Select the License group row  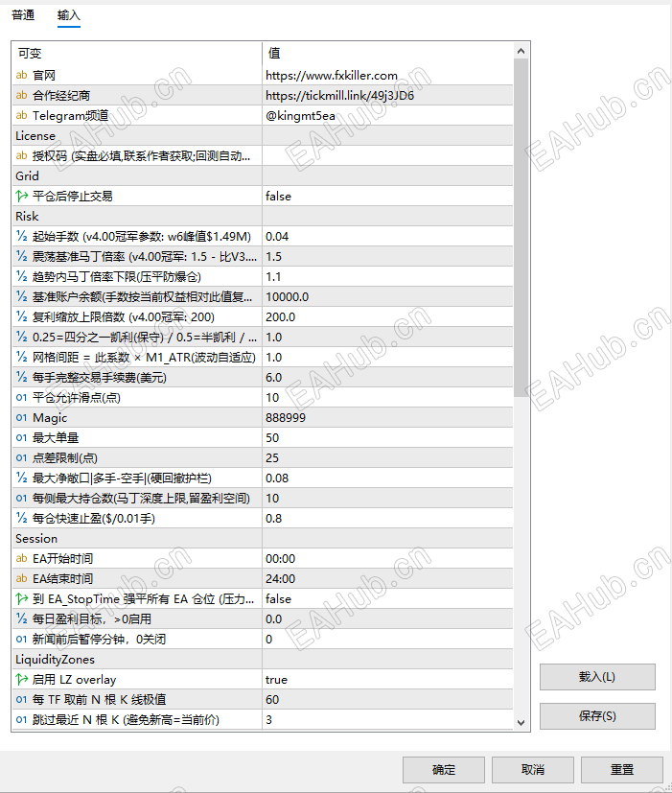(x=263, y=136)
